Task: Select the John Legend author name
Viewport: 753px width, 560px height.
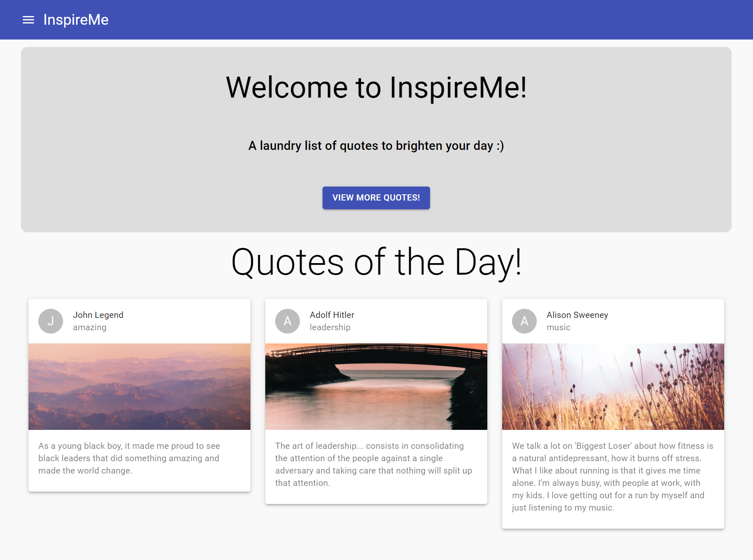Action: point(98,315)
